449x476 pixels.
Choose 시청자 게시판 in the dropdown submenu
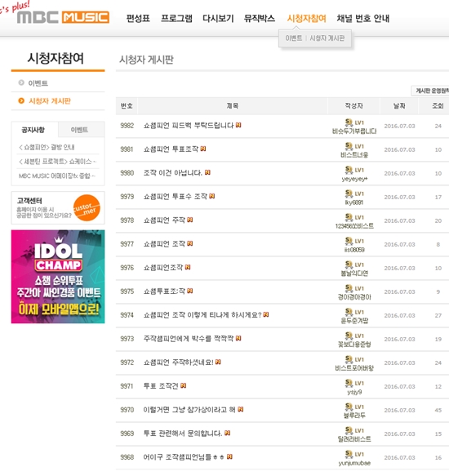click(327, 38)
